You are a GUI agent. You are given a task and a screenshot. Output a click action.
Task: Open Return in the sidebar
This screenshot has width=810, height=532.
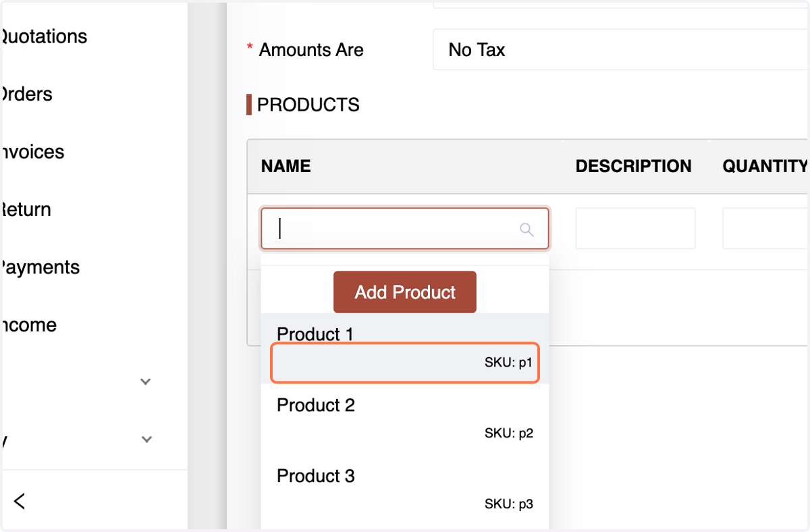coord(26,209)
